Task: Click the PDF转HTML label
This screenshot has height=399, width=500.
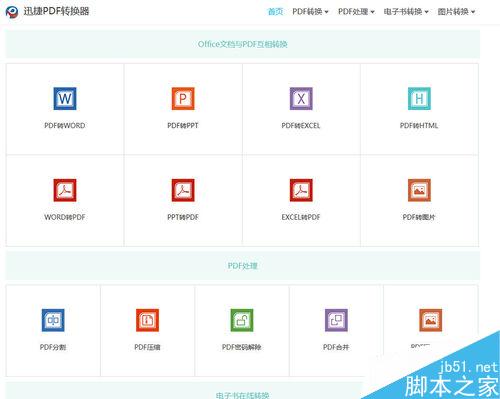Action: point(419,126)
